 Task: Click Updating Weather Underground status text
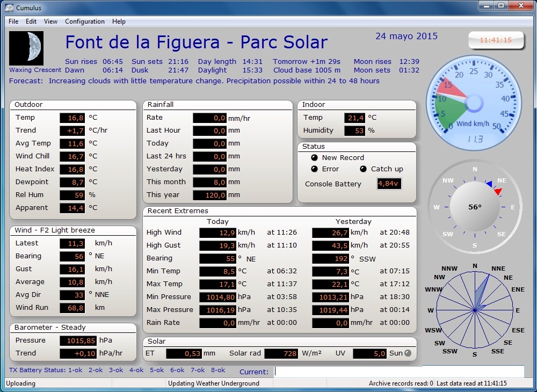coord(214,383)
